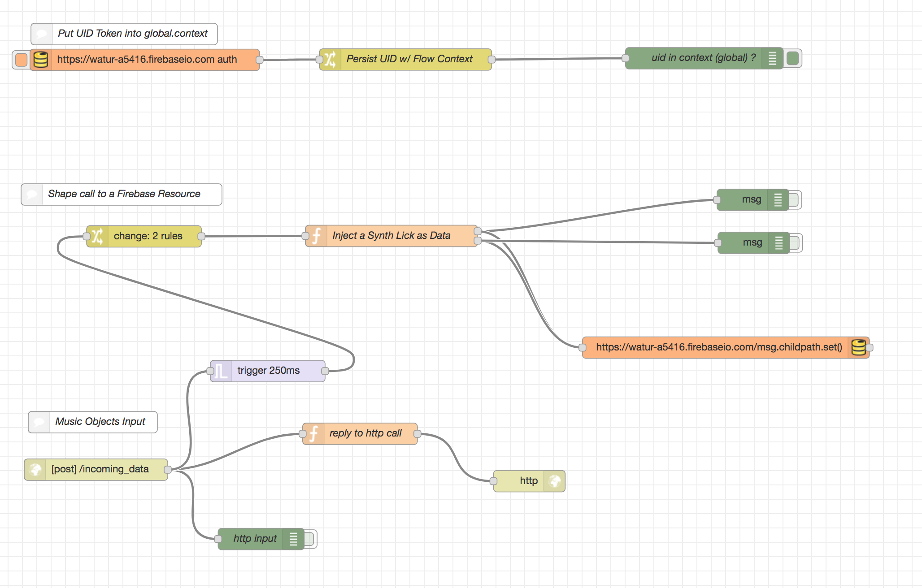Toggle the upper msg debug node output

point(795,200)
